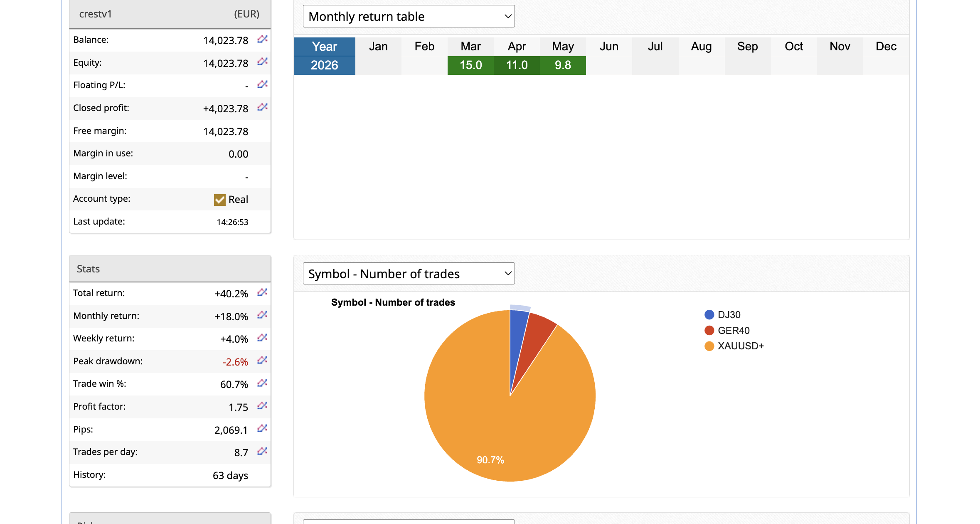Viewport: 980px width, 524px height.
Task: Click the DJ30 blue legend swatch
Action: click(x=709, y=315)
